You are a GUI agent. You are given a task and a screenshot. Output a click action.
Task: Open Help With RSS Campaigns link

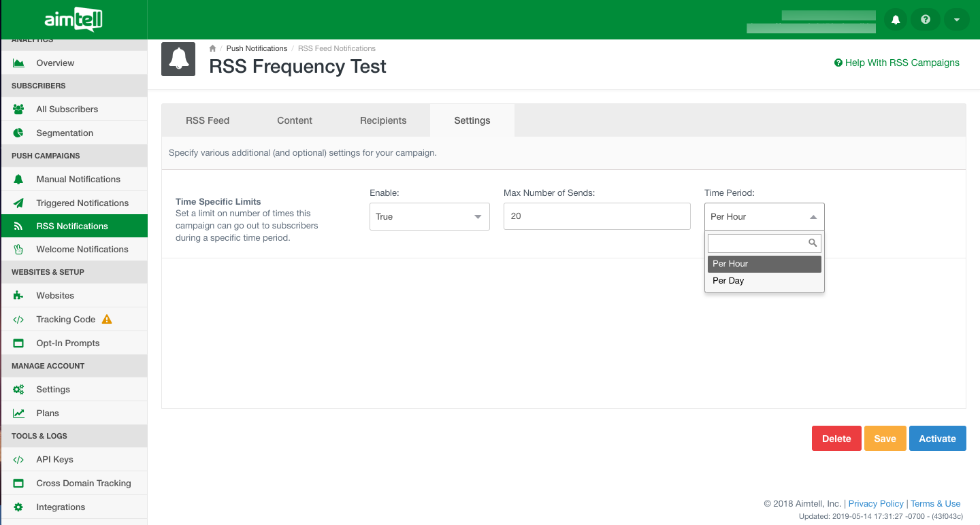point(897,63)
